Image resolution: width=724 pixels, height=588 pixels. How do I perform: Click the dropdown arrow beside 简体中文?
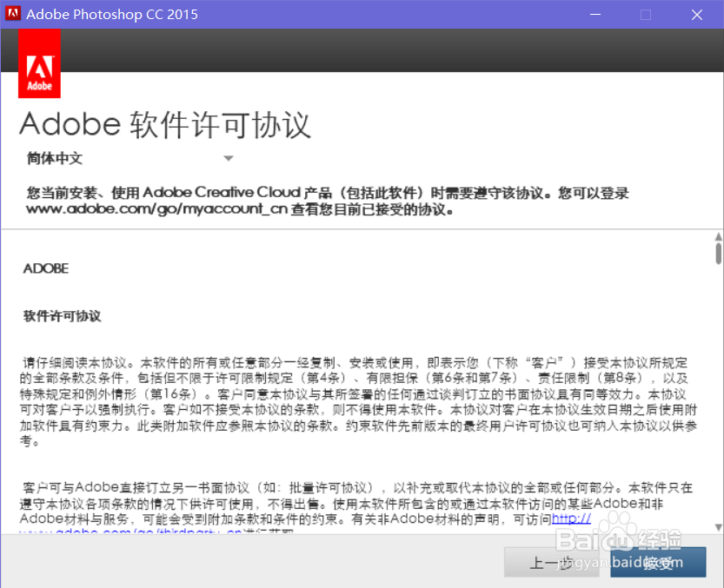pyautogui.click(x=229, y=158)
